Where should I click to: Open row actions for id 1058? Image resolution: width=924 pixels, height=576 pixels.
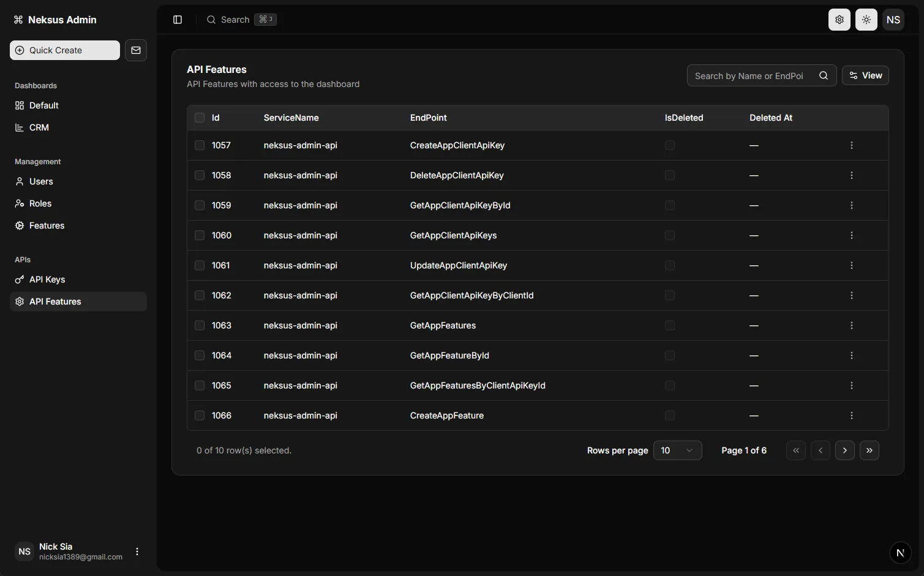click(851, 175)
